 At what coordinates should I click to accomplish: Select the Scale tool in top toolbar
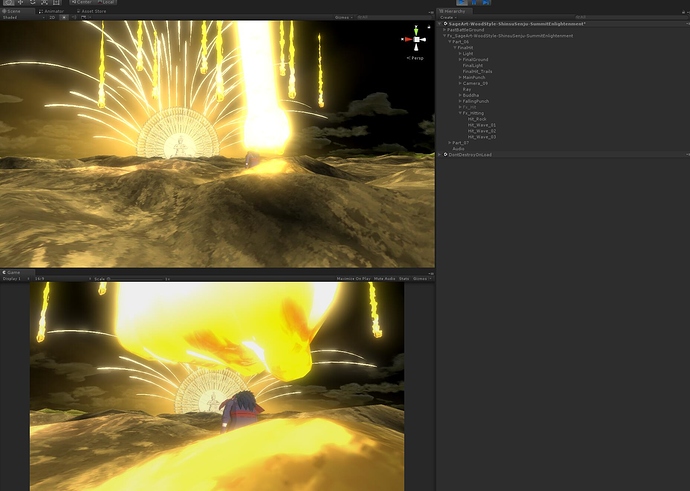[44, 2]
